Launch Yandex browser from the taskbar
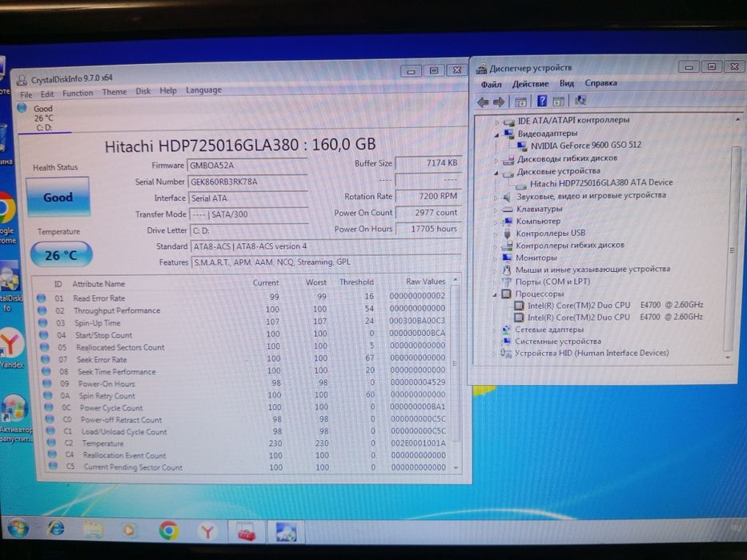The height and width of the screenshot is (560, 747). point(207,531)
